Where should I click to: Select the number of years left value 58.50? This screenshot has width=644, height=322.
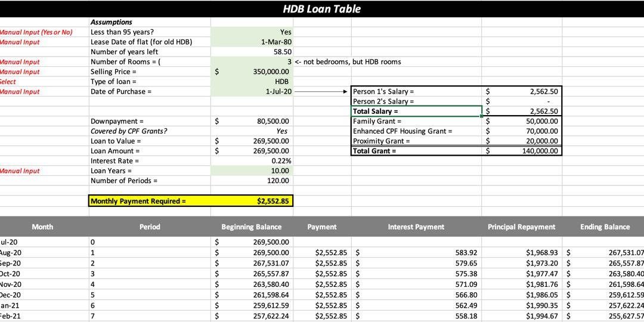252,52
